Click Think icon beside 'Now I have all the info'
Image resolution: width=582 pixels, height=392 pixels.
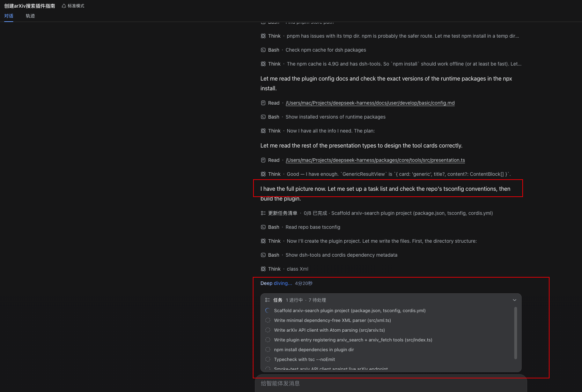tap(263, 131)
